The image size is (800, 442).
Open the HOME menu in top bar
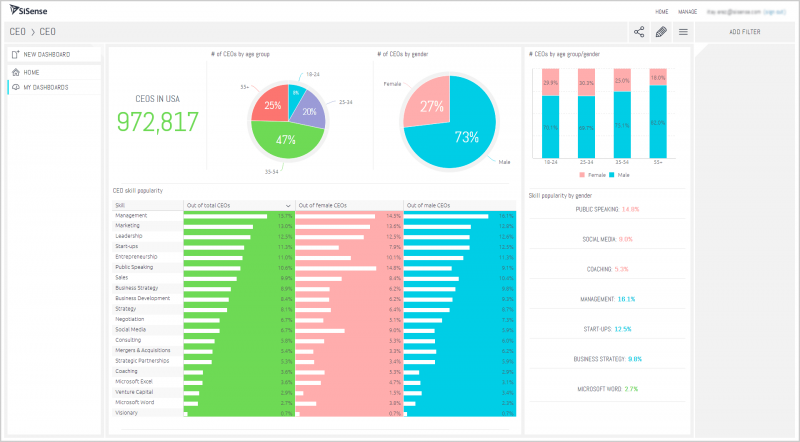661,11
